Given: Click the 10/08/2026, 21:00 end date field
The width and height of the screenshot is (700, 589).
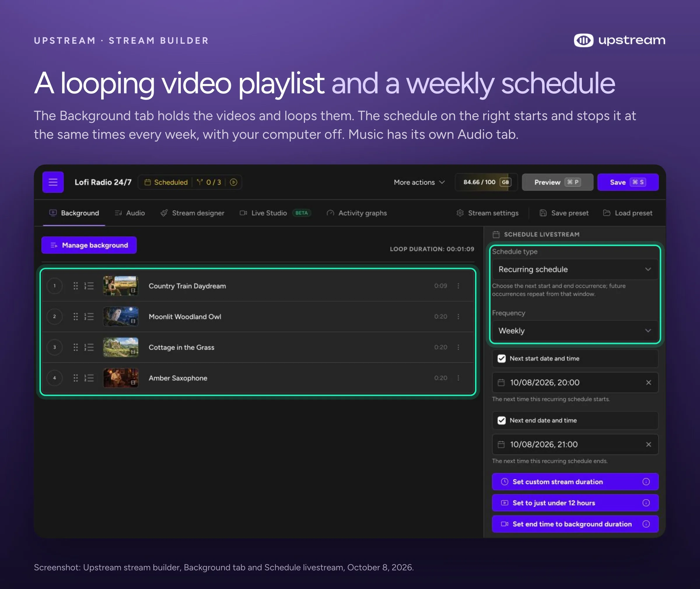Looking at the screenshot, I should [575, 444].
